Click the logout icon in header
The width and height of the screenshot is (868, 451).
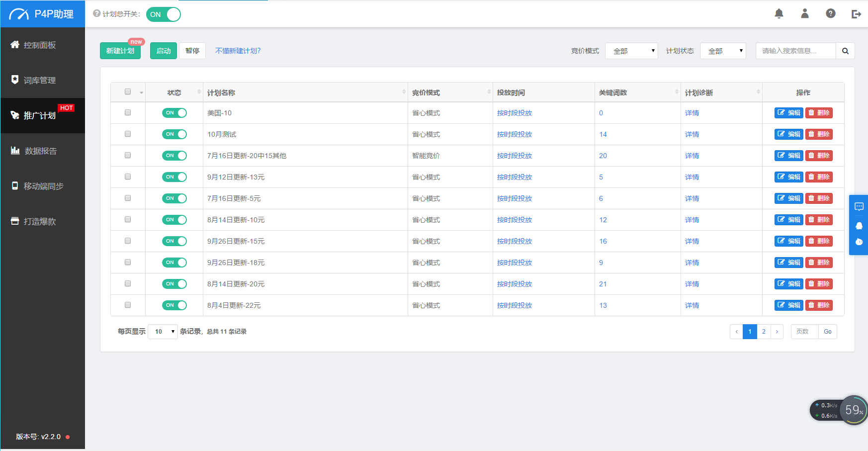tap(856, 14)
